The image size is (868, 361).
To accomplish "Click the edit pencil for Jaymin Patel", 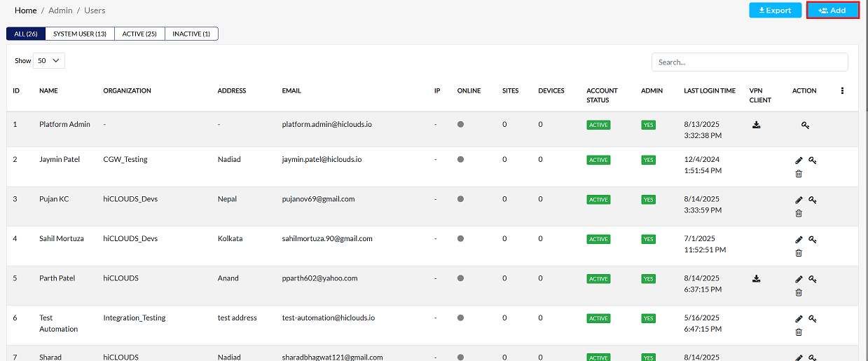I will pyautogui.click(x=799, y=161).
